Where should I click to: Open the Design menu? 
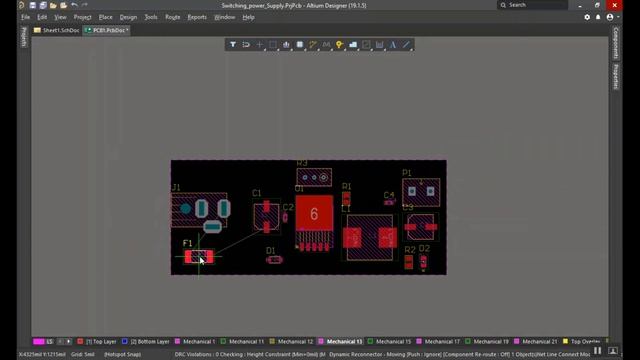[x=128, y=17]
